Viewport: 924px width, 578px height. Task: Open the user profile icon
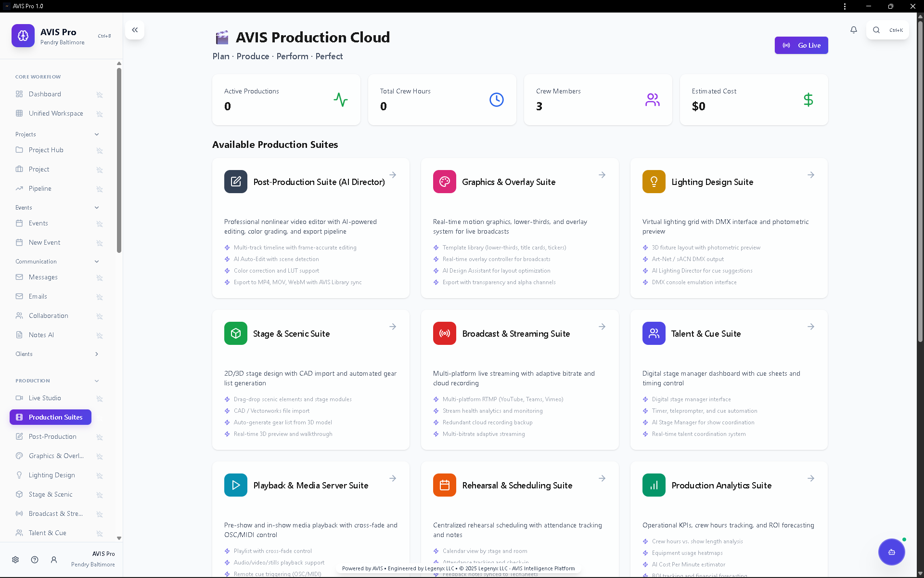click(54, 560)
